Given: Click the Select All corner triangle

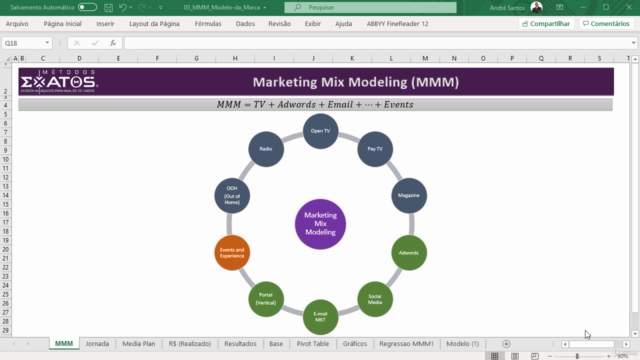Looking at the screenshot, I should click(7, 58).
